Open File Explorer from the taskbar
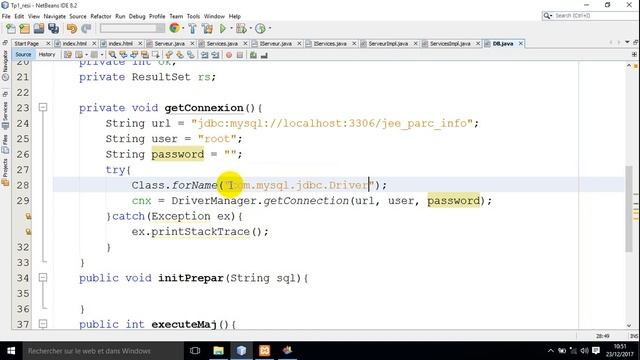Viewport: 640px width, 360px height. [x=218, y=351]
